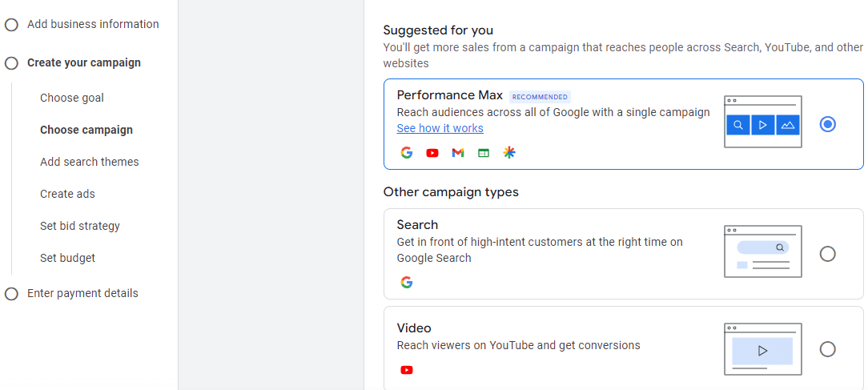Screen dimensions: 868x390
Task: Jump to the Create ads step
Action: tap(67, 194)
